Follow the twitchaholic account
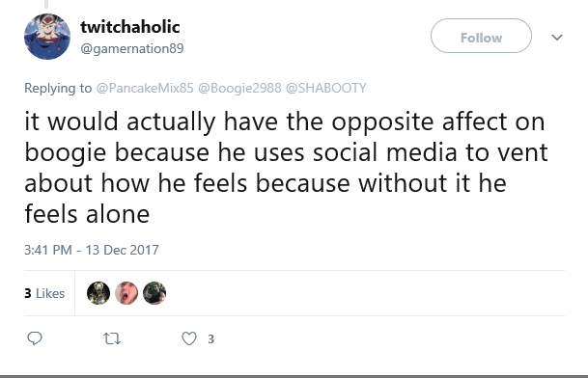This screenshot has height=378, width=588. pos(481,36)
